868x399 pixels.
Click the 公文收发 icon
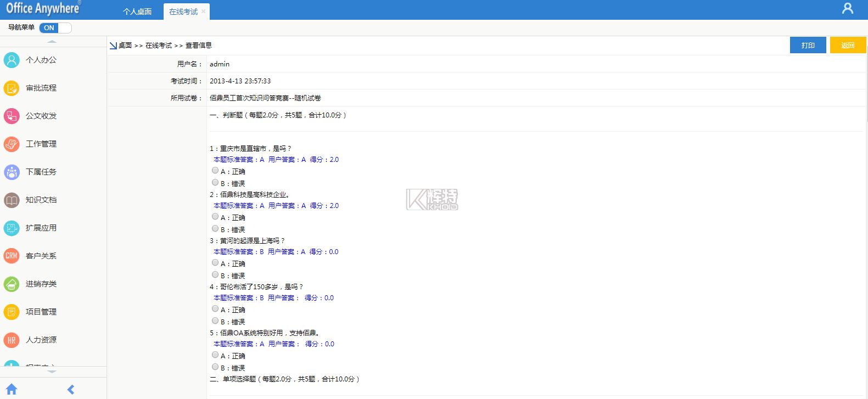12,116
